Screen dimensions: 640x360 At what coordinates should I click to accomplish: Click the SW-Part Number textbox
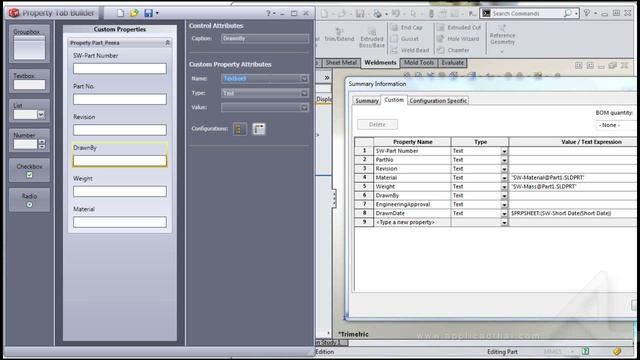click(x=120, y=69)
